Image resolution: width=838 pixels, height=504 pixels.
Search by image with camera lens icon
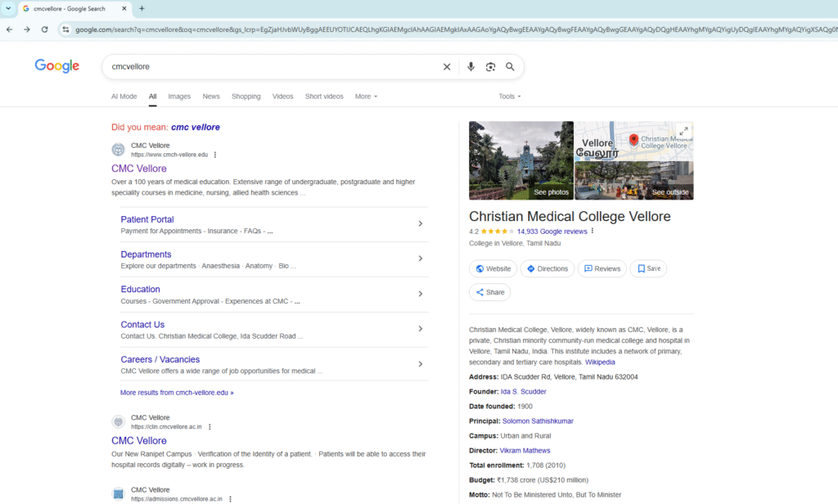pyautogui.click(x=490, y=67)
